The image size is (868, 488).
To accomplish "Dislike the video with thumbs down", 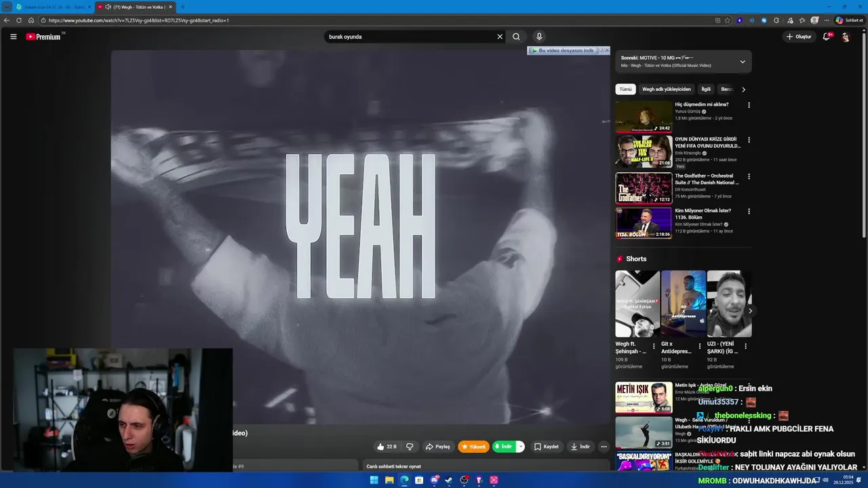I will [410, 447].
